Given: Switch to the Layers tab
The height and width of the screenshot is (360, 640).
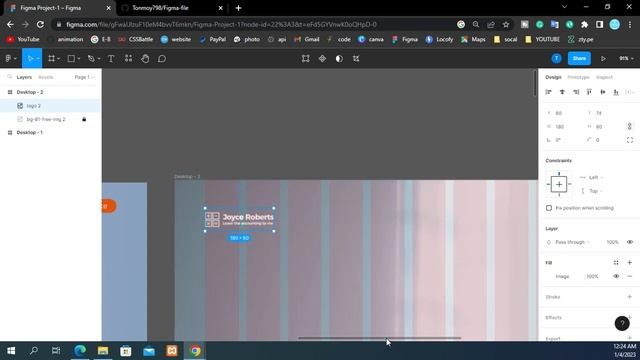Looking at the screenshot, I should (24, 77).
